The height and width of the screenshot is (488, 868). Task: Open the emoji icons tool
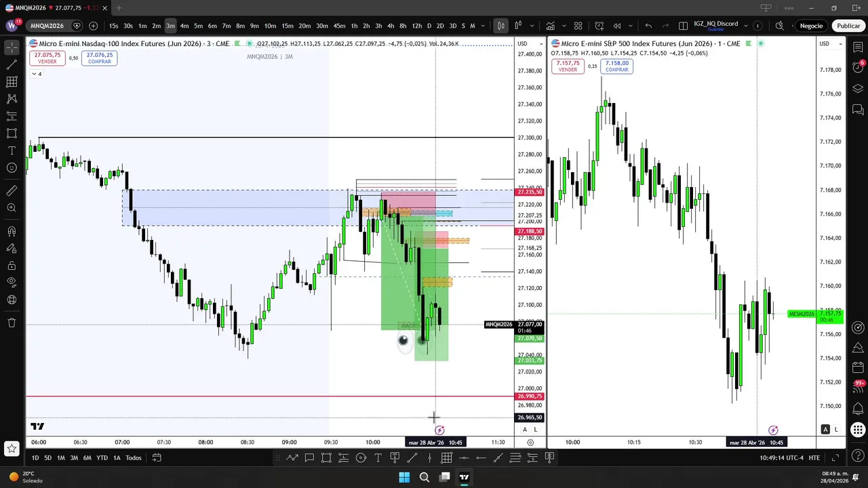point(12,167)
